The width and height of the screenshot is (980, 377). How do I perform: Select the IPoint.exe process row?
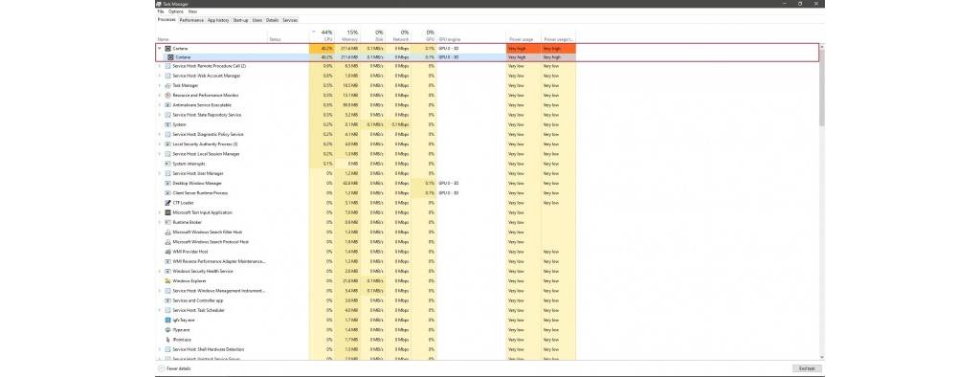tap(367, 340)
